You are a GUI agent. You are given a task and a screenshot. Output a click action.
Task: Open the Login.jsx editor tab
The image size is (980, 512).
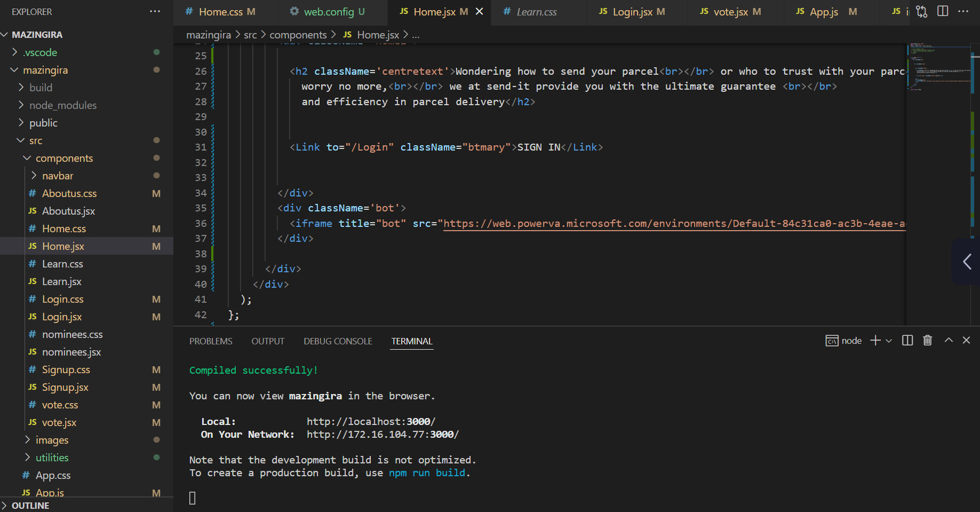(x=632, y=12)
